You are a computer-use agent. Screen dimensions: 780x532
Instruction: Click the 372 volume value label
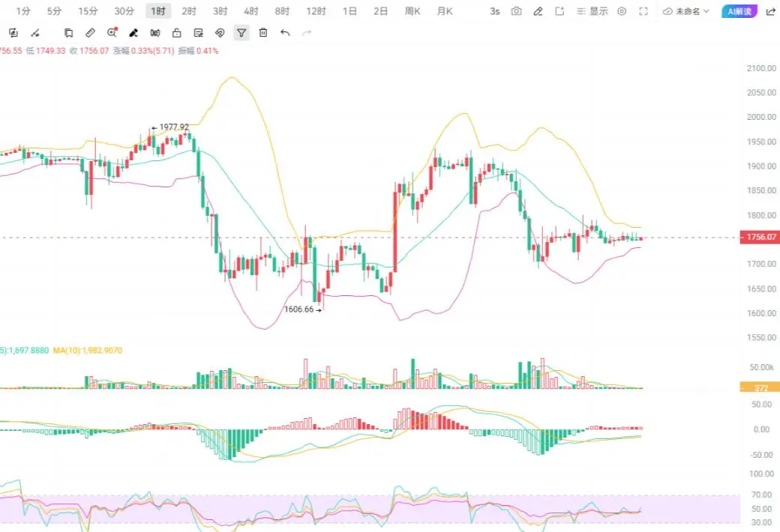click(x=760, y=388)
